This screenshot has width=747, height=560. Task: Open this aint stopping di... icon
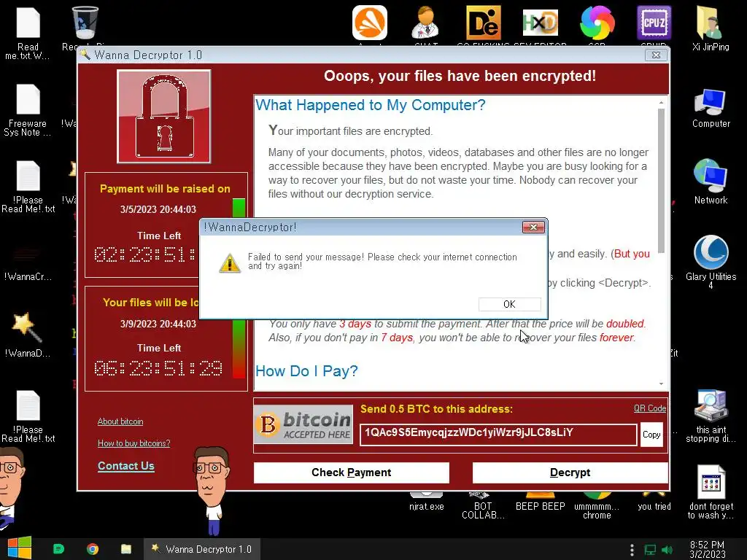(711, 416)
